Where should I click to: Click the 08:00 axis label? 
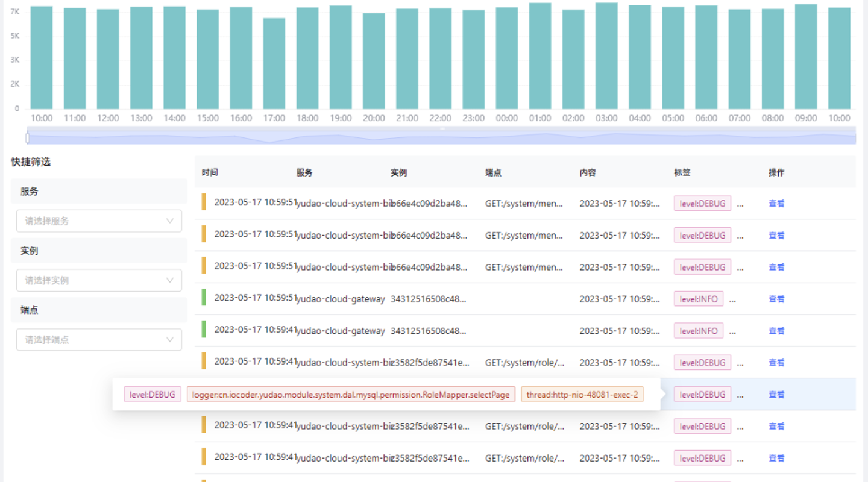(773, 118)
